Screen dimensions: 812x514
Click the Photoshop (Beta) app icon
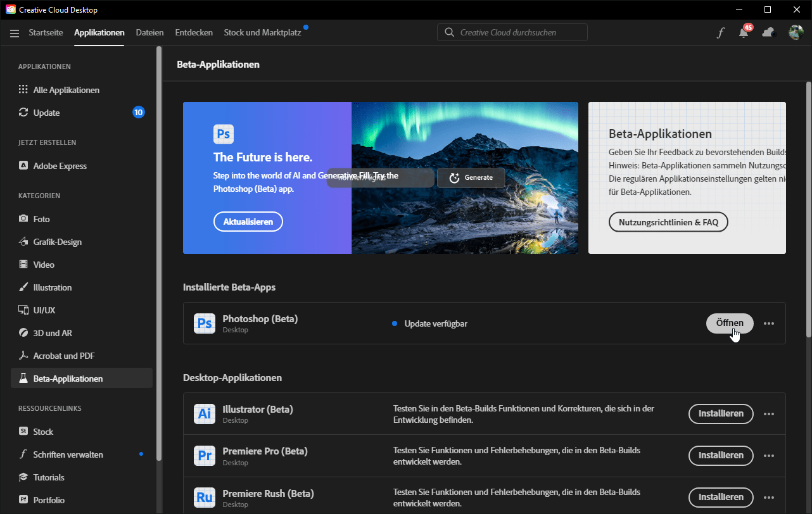(x=204, y=323)
